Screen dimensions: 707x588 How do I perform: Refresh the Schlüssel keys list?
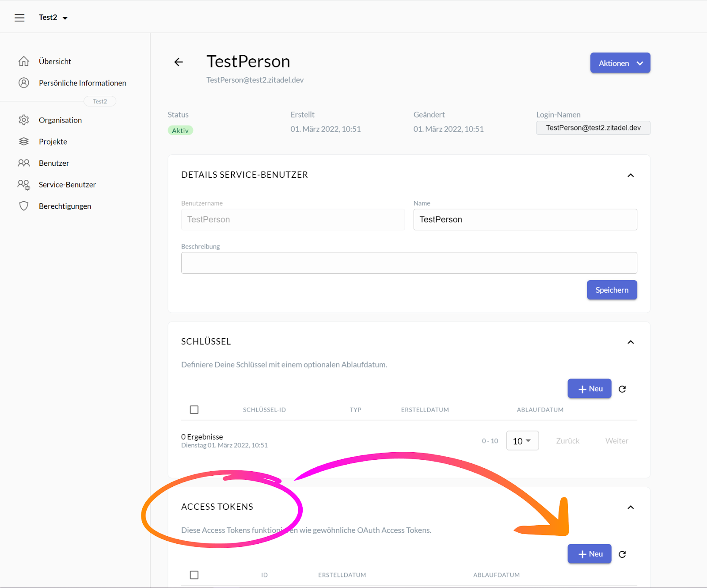coord(622,389)
